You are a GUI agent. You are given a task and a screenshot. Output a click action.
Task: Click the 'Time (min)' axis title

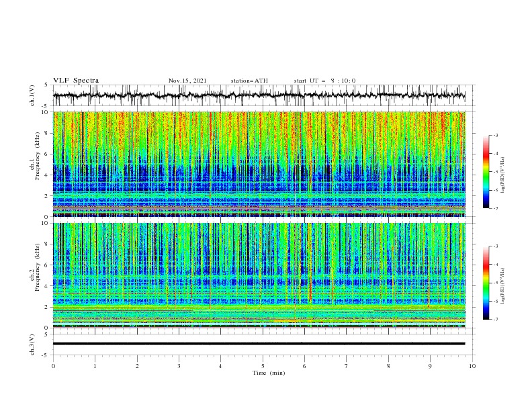(269, 373)
